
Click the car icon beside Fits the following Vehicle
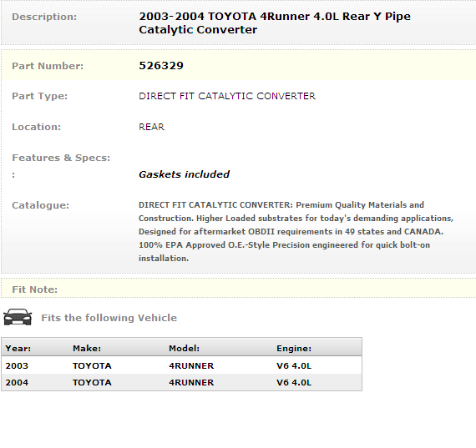point(18,317)
